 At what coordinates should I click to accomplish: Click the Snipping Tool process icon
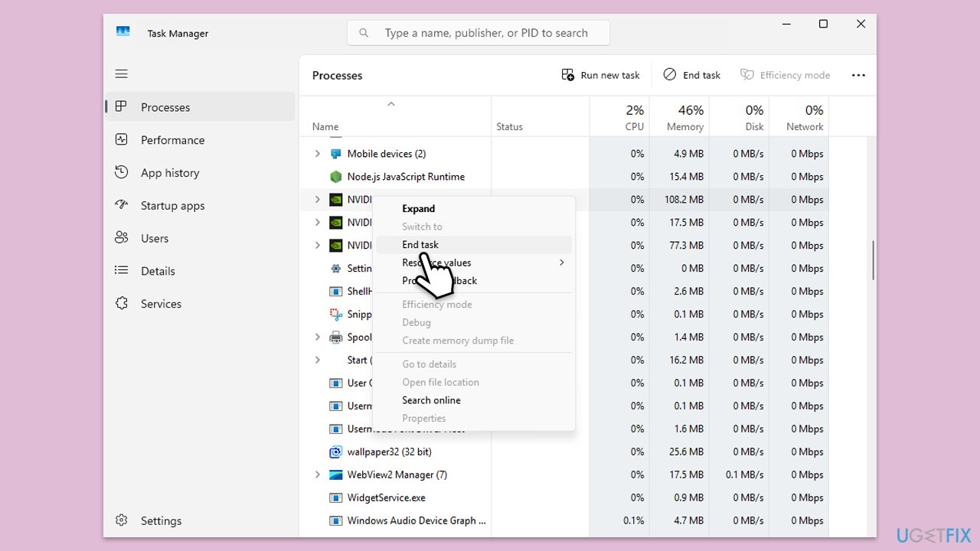pos(335,315)
